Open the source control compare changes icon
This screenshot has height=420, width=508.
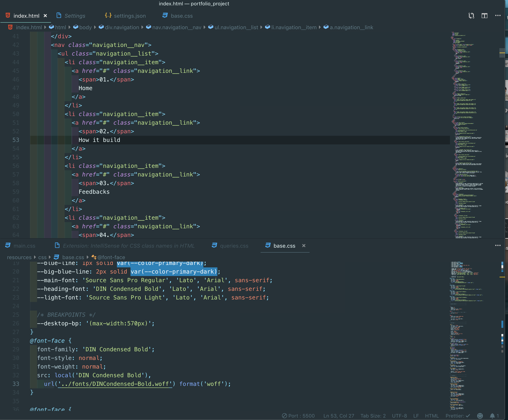pos(471,16)
